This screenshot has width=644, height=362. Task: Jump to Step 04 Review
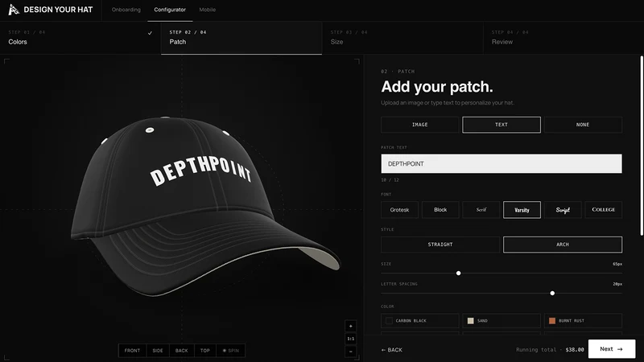click(x=563, y=38)
